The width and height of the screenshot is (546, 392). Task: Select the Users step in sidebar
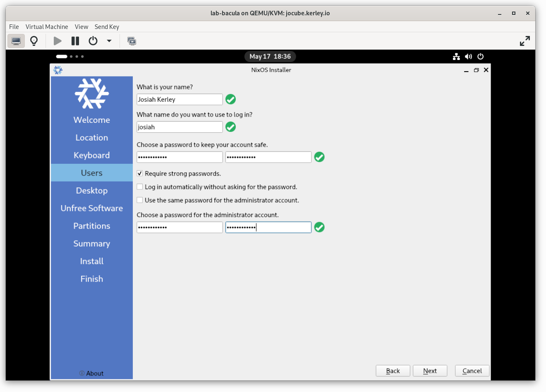(92, 173)
